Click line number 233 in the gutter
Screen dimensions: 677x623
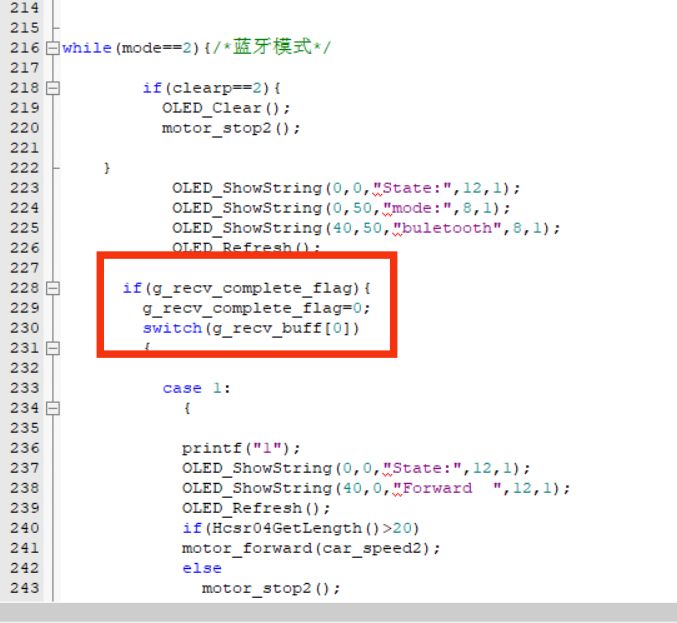coord(25,388)
